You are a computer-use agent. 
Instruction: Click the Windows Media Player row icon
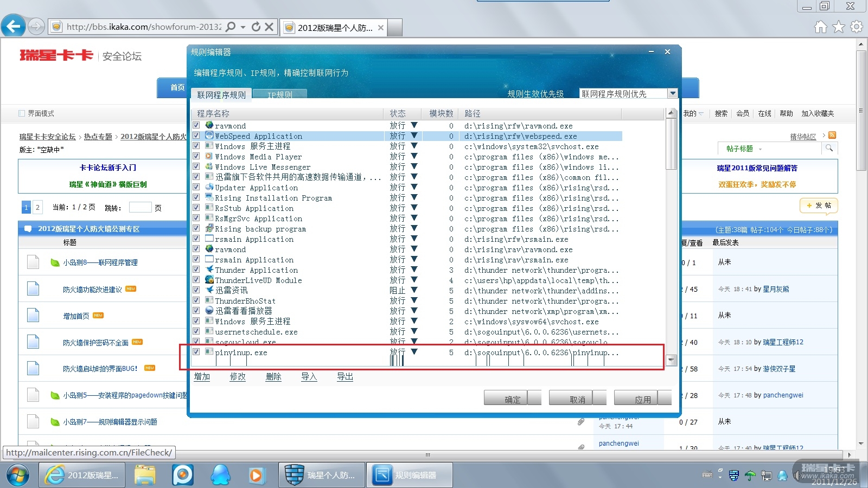click(209, 156)
